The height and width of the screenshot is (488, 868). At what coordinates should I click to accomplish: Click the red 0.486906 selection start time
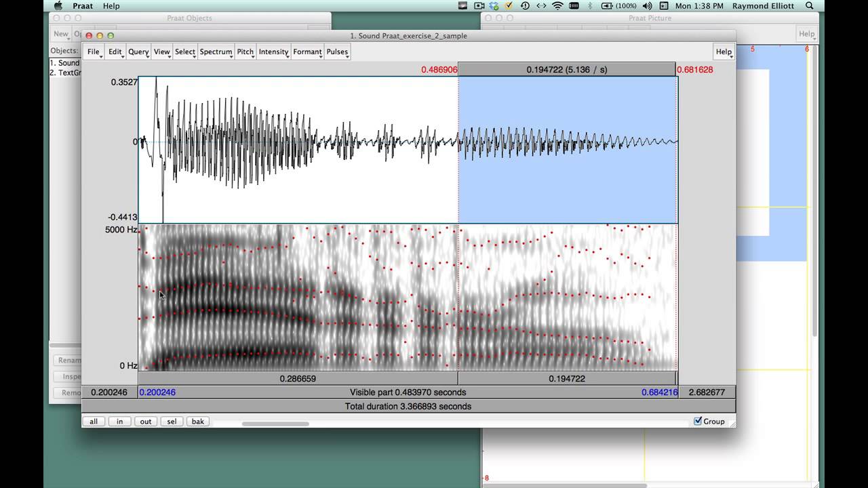tap(439, 69)
